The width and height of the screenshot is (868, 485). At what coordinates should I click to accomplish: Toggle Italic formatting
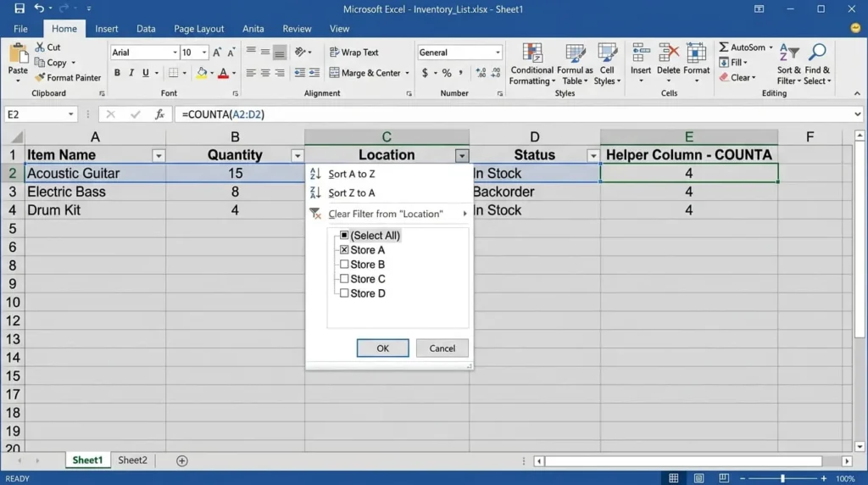pos(131,73)
